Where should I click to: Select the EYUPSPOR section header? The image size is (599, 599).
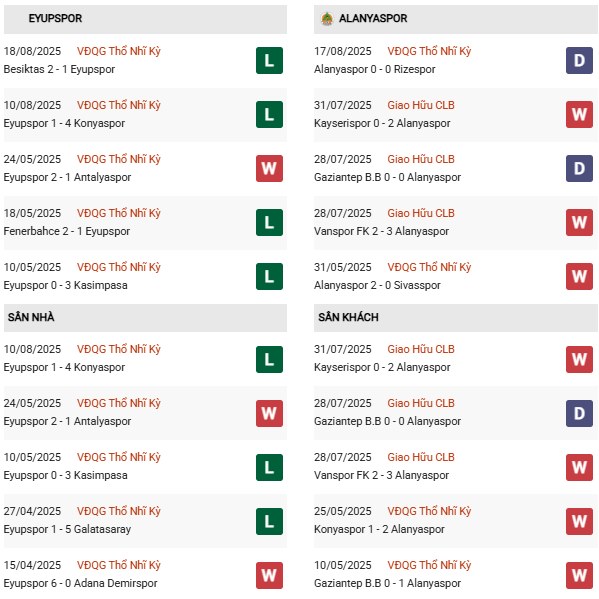point(145,19)
